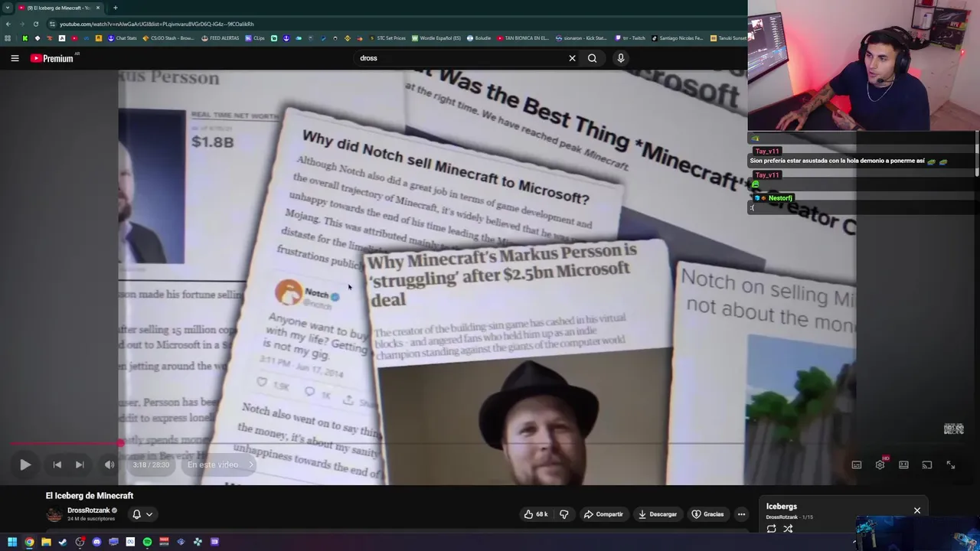
Task: Open a new browser tab
Action: click(115, 8)
